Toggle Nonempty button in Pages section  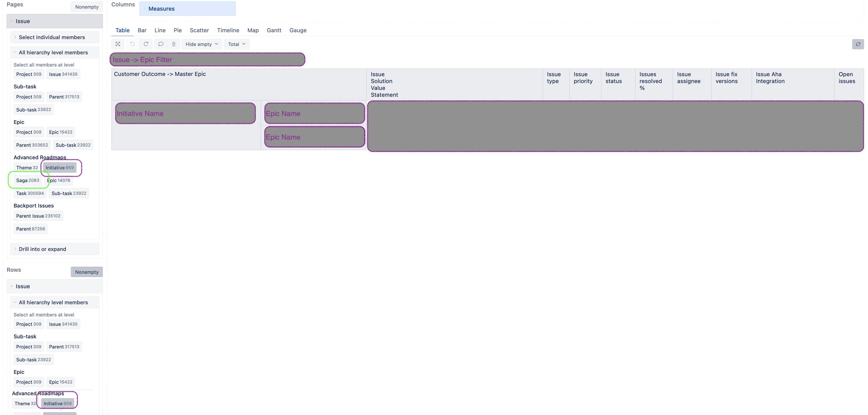[87, 7]
